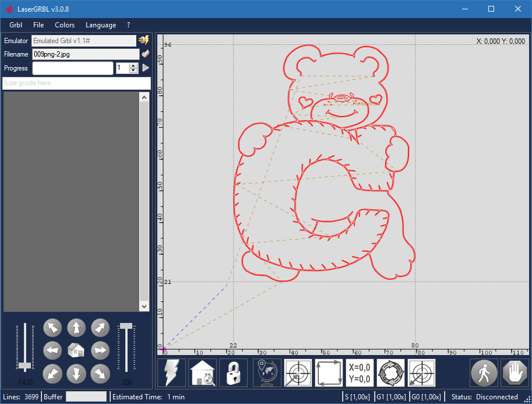
Task: Click the homing house button
Action: coord(203,373)
